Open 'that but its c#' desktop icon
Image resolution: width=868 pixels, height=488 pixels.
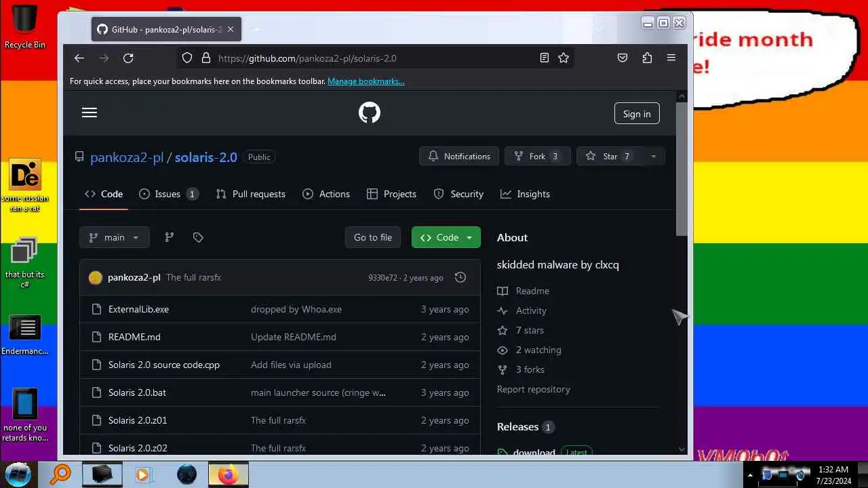click(x=24, y=263)
